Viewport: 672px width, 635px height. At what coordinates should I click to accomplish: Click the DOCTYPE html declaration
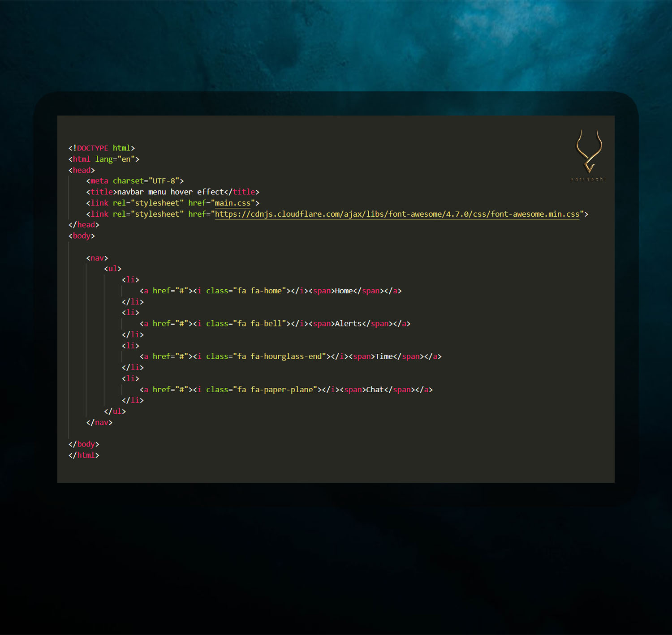101,148
